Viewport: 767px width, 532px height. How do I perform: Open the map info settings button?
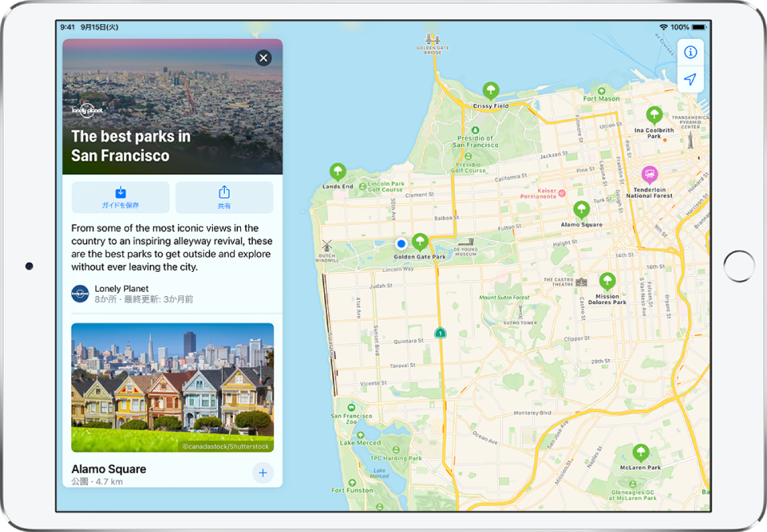tap(690, 52)
